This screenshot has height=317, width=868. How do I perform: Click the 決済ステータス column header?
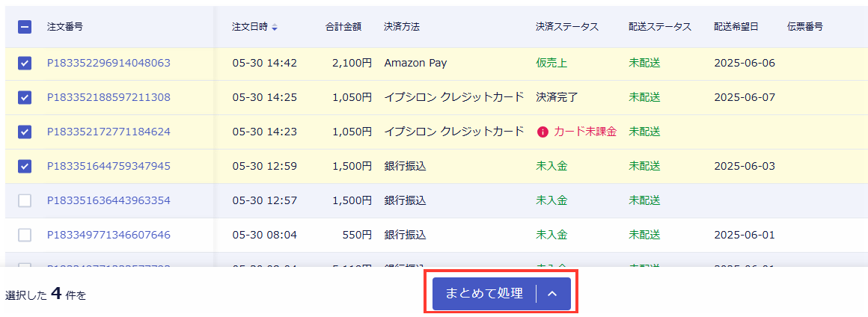[x=567, y=27]
